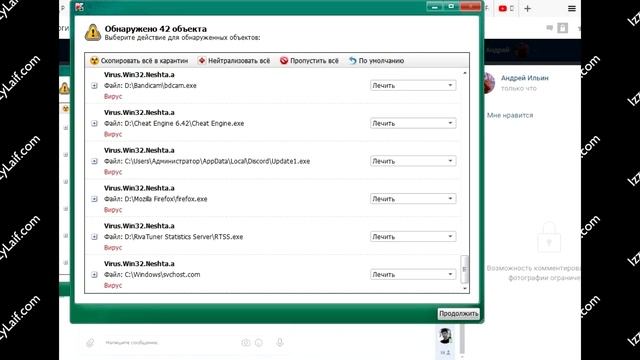Click the emoji smiley icon in message bar

(x=259, y=343)
